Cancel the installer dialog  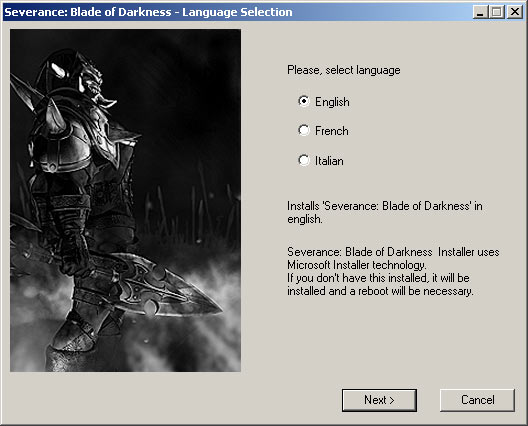(x=477, y=400)
